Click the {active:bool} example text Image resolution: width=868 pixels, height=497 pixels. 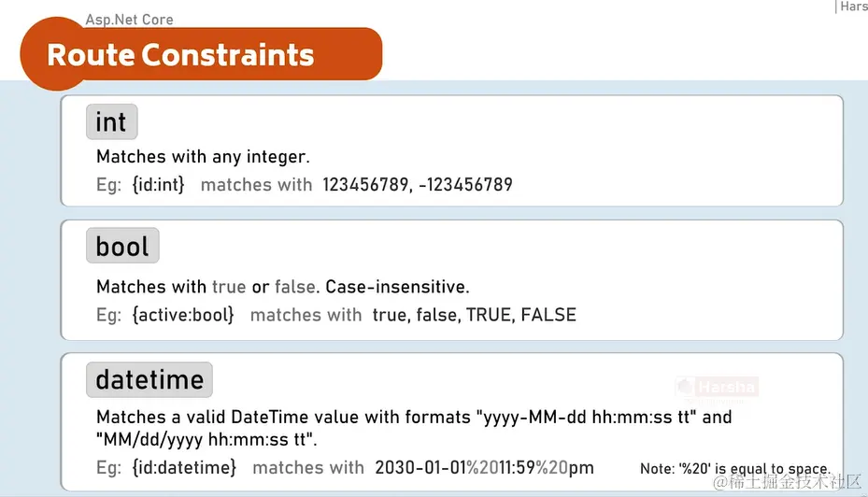tap(183, 315)
